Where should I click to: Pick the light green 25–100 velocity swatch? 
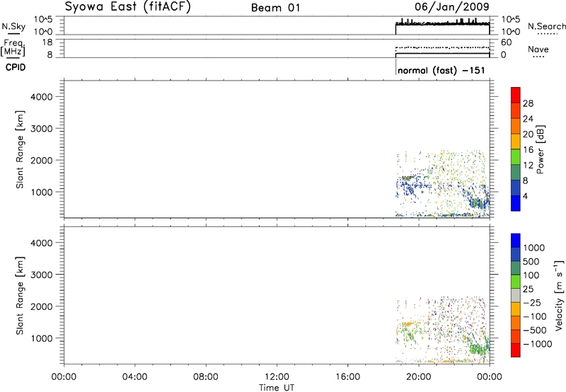coord(516,282)
